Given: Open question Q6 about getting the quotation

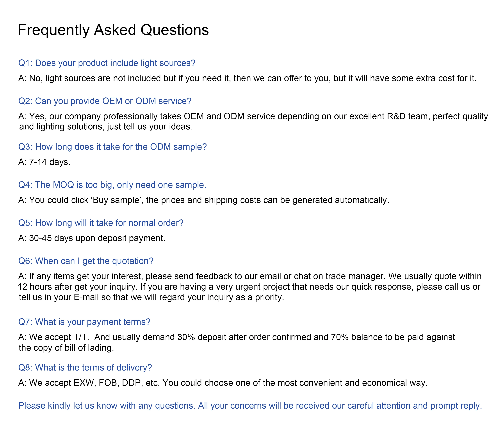Looking at the screenshot, I should point(86,261).
